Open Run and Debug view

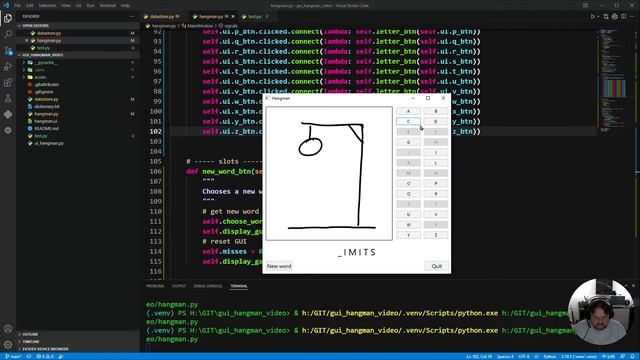(8, 67)
